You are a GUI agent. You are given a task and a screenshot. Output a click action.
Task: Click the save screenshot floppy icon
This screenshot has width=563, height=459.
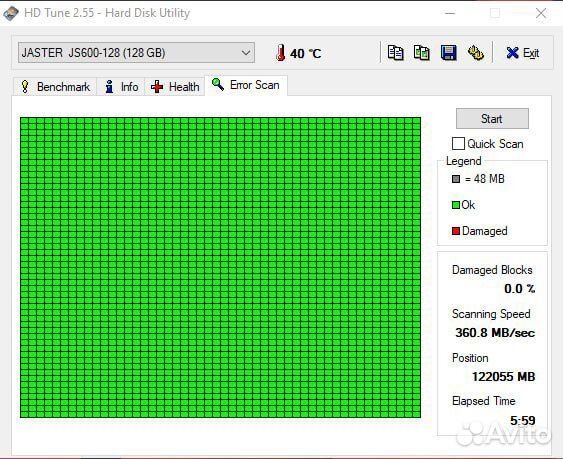pos(448,53)
